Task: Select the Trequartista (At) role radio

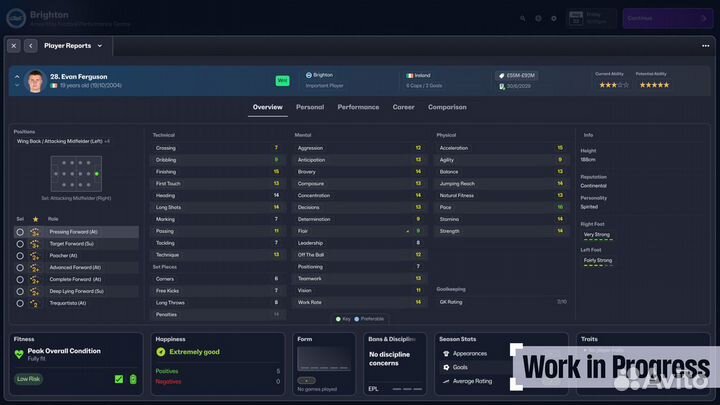Action: 20,304
